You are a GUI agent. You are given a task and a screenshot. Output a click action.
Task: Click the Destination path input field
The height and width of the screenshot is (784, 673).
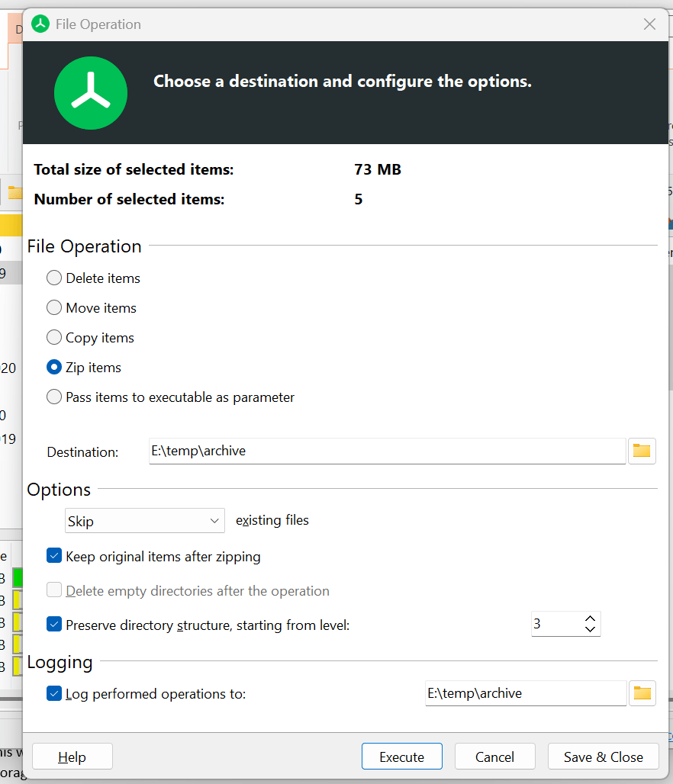(x=387, y=451)
